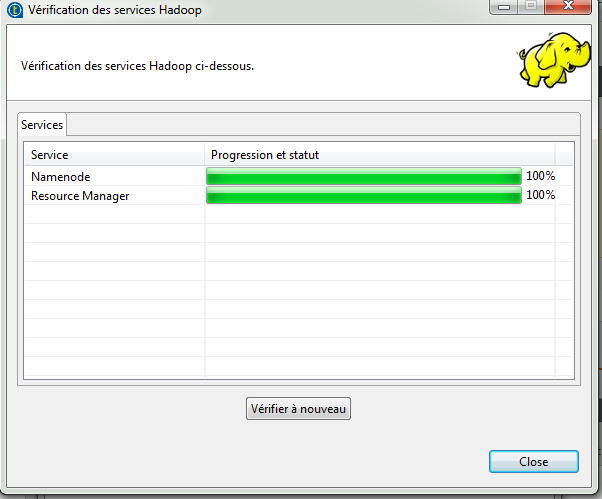The width and height of the screenshot is (602, 499).
Task: Click the empty header column after Progression
Action: 564,155
